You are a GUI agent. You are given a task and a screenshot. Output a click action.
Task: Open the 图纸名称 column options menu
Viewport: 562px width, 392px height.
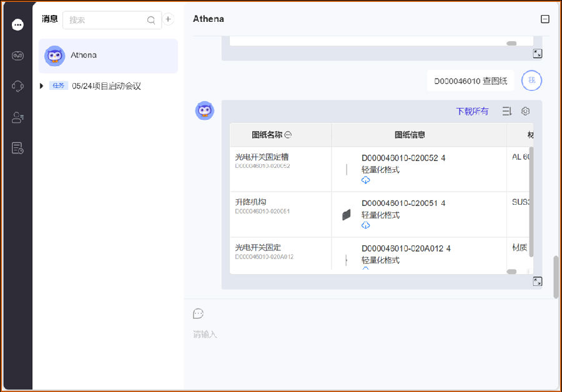[288, 135]
